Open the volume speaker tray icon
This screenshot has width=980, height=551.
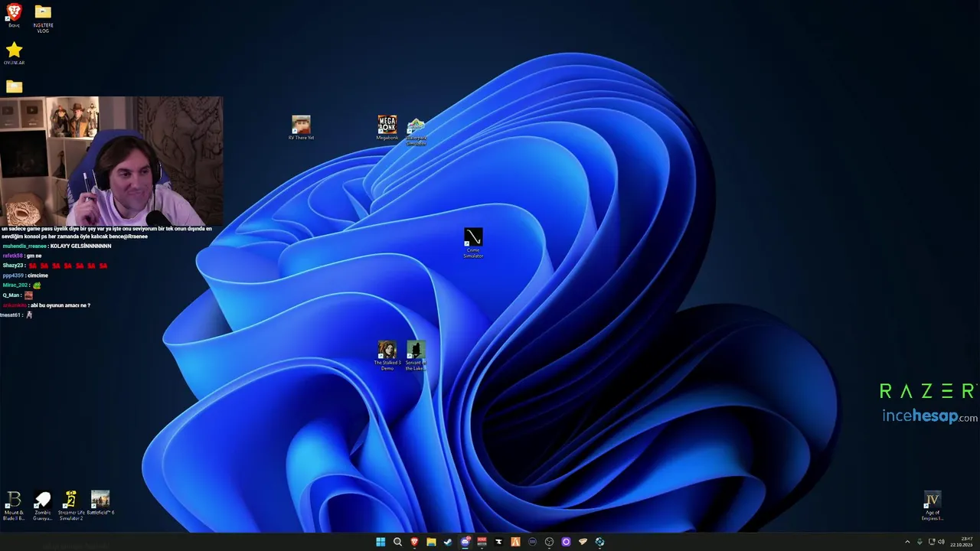click(x=941, y=542)
